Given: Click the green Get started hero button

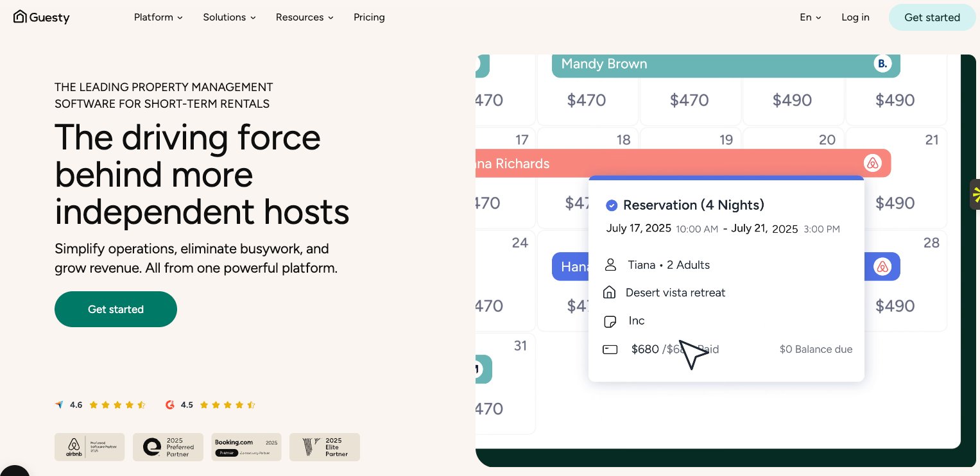Looking at the screenshot, I should (x=116, y=309).
